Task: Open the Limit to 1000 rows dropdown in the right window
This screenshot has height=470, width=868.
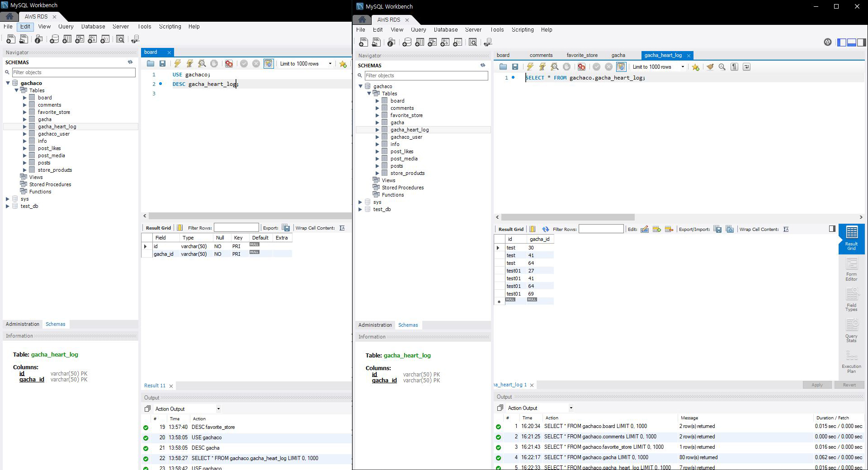Action: click(683, 67)
